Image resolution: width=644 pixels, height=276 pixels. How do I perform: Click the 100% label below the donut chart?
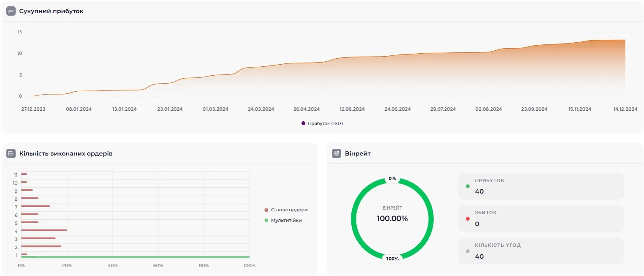[392, 259]
